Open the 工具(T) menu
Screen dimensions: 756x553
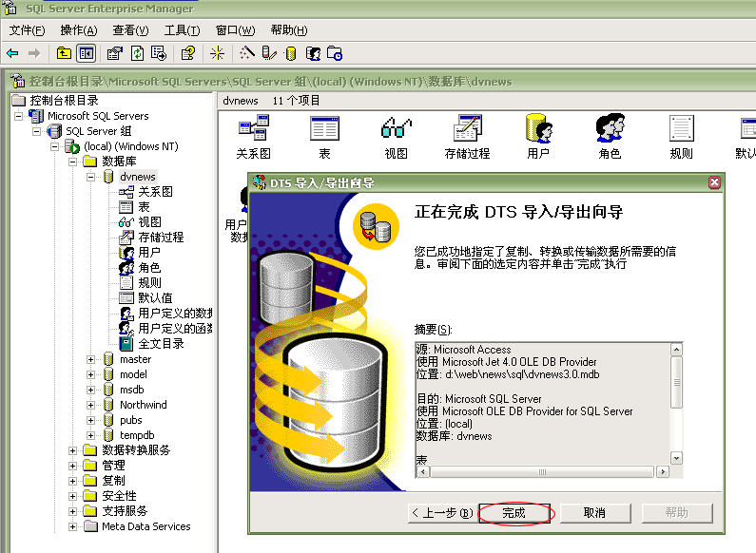(182, 30)
